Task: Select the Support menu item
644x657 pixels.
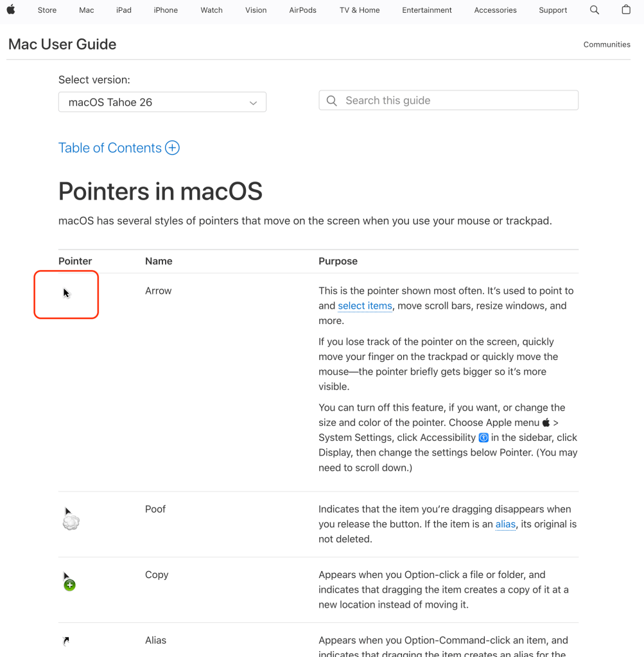Action: [x=553, y=10]
